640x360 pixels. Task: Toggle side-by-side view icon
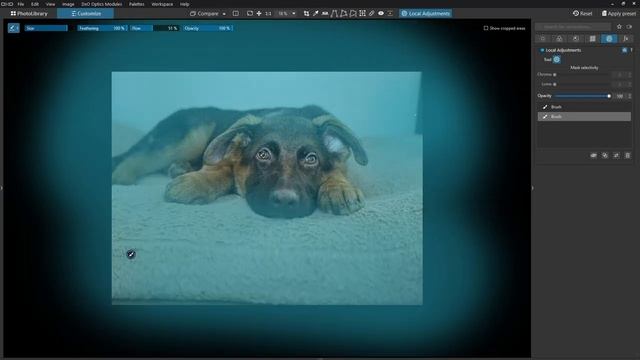(x=236, y=13)
